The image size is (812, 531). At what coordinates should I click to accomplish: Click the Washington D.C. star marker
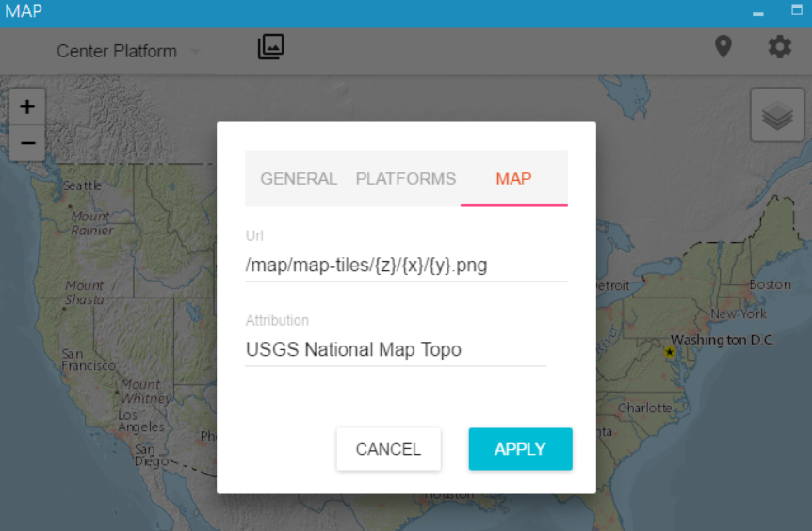pos(670,352)
